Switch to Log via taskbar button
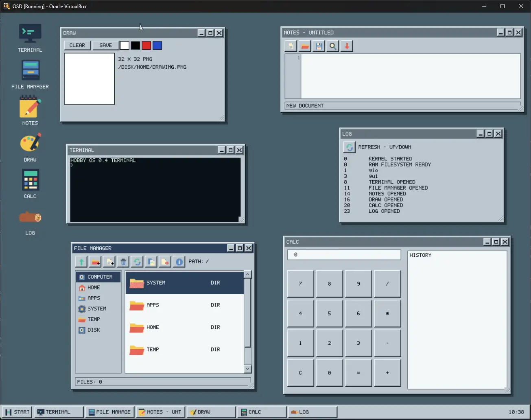531x420 pixels. tap(312, 412)
